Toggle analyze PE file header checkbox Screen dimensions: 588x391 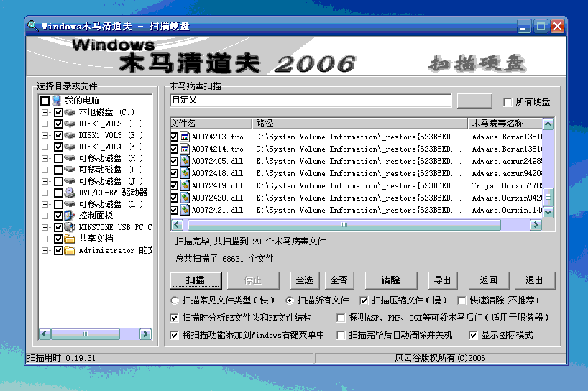coord(174,318)
